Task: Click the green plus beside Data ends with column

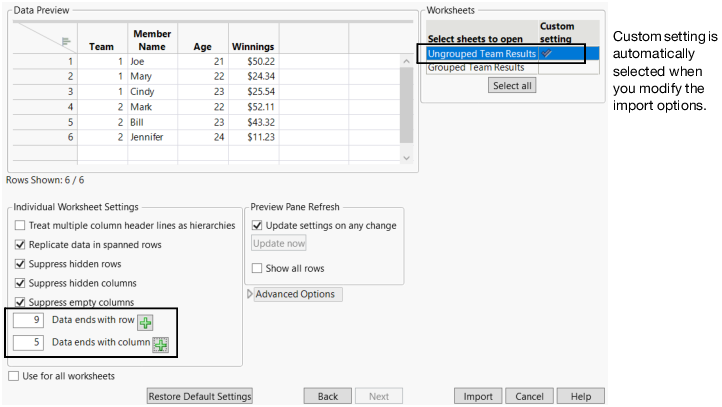Action: click(x=161, y=345)
